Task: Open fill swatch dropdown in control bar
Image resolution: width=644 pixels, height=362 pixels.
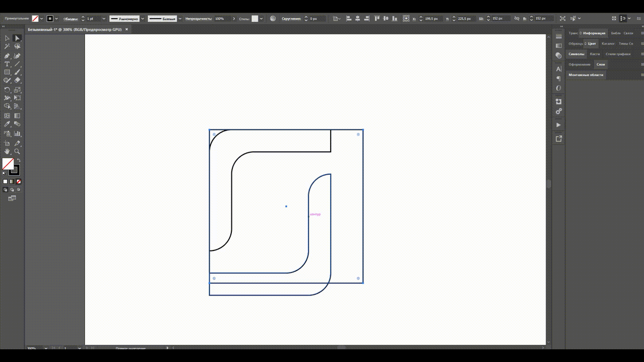Action: click(x=42, y=19)
